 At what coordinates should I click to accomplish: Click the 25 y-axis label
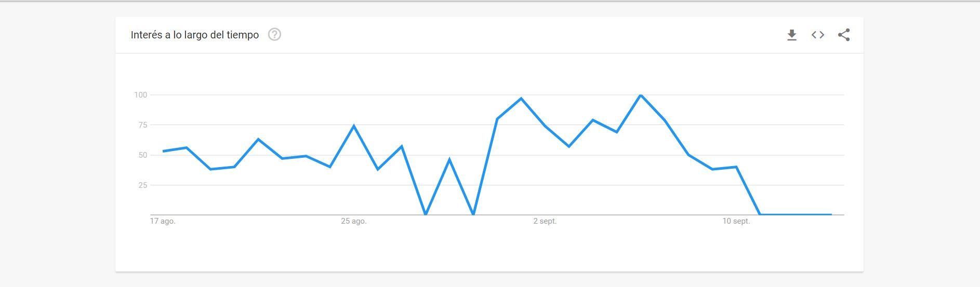(143, 185)
